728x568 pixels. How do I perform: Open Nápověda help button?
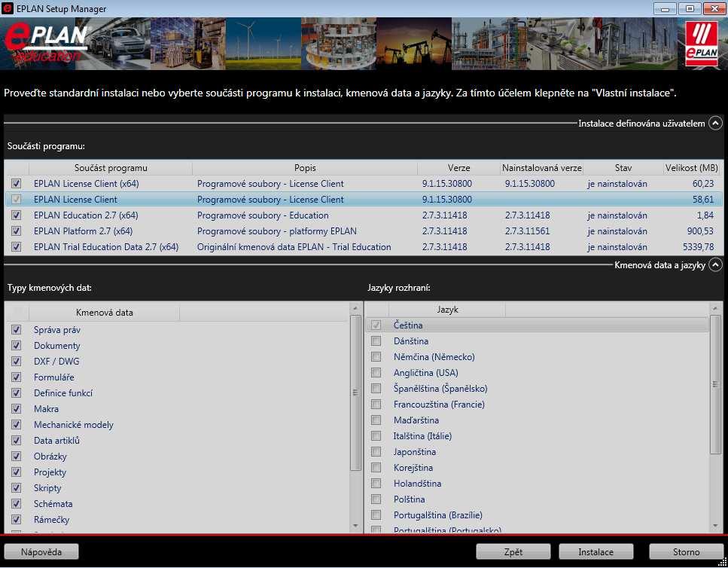41,551
